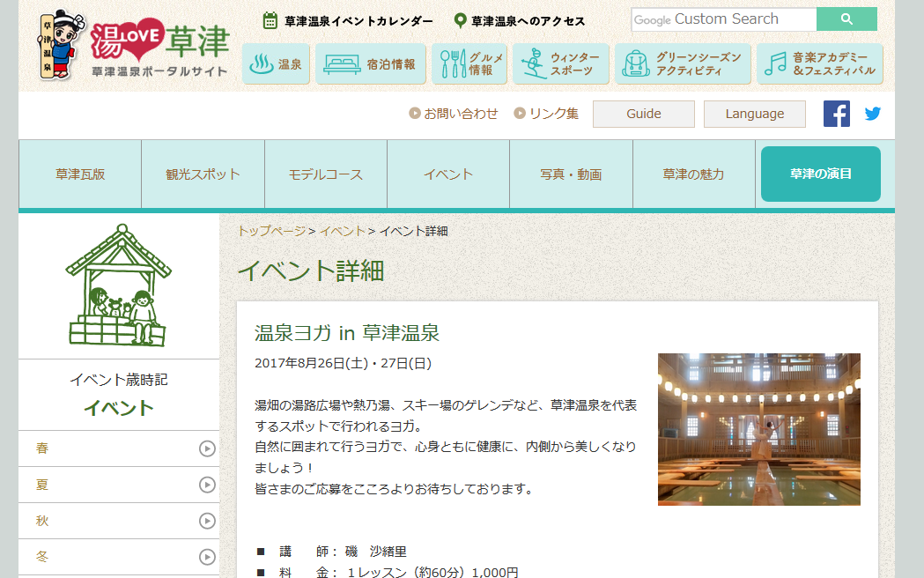
Task: Click the search magnifier button
Action: click(846, 19)
